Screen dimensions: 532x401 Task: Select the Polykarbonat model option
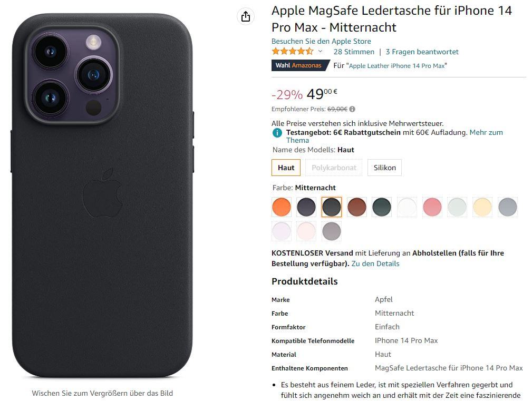[x=334, y=168]
